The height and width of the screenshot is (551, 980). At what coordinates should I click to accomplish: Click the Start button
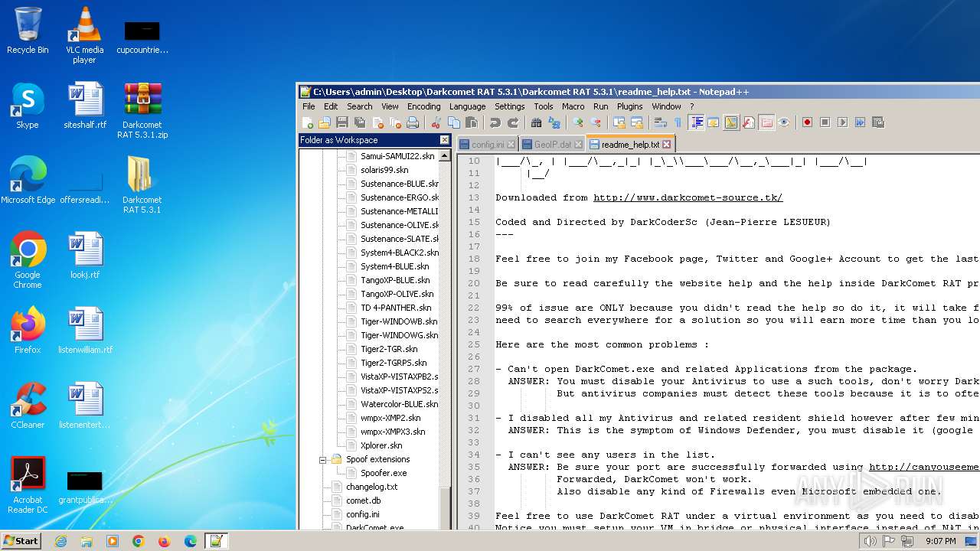pos(21,540)
